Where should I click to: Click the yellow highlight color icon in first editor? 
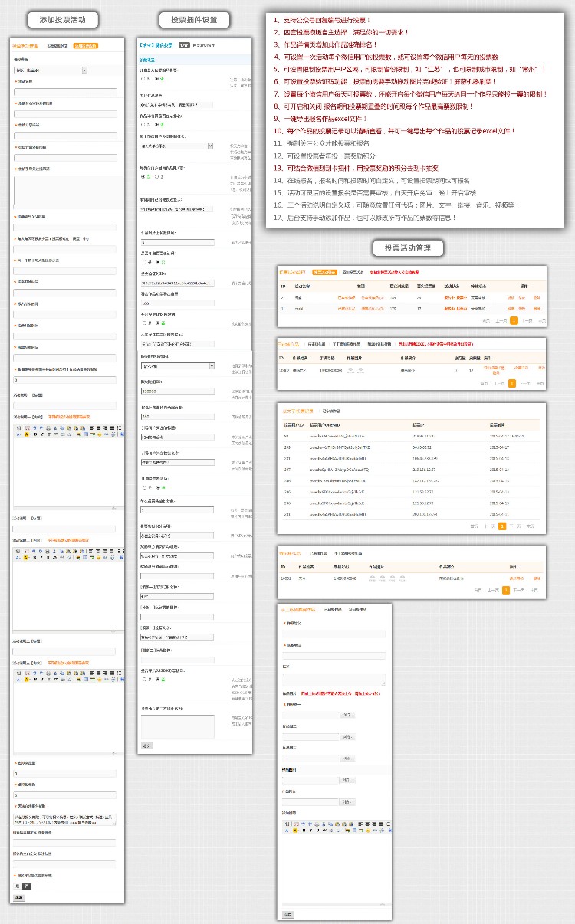[27, 434]
